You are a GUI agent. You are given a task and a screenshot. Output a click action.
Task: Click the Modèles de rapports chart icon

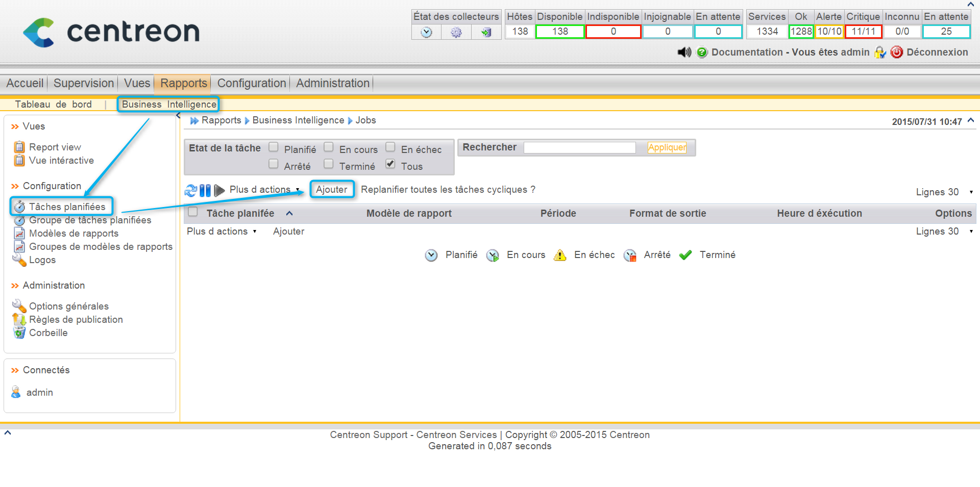19,234
